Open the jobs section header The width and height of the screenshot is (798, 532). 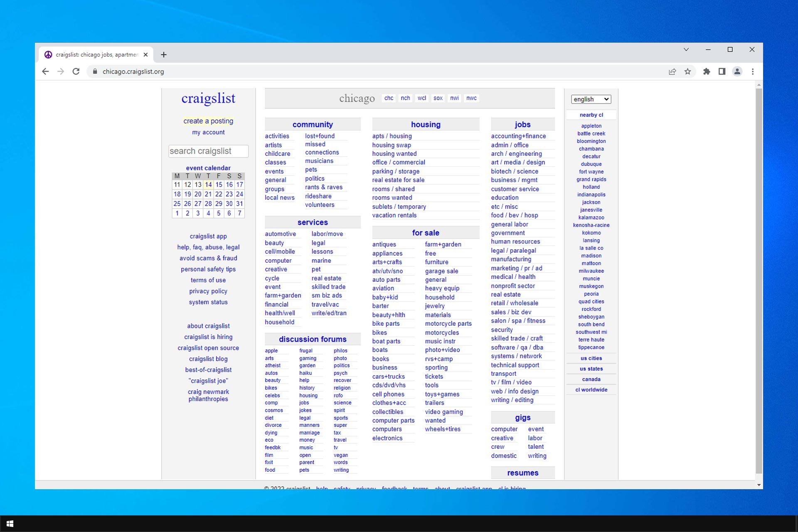pyautogui.click(x=522, y=124)
